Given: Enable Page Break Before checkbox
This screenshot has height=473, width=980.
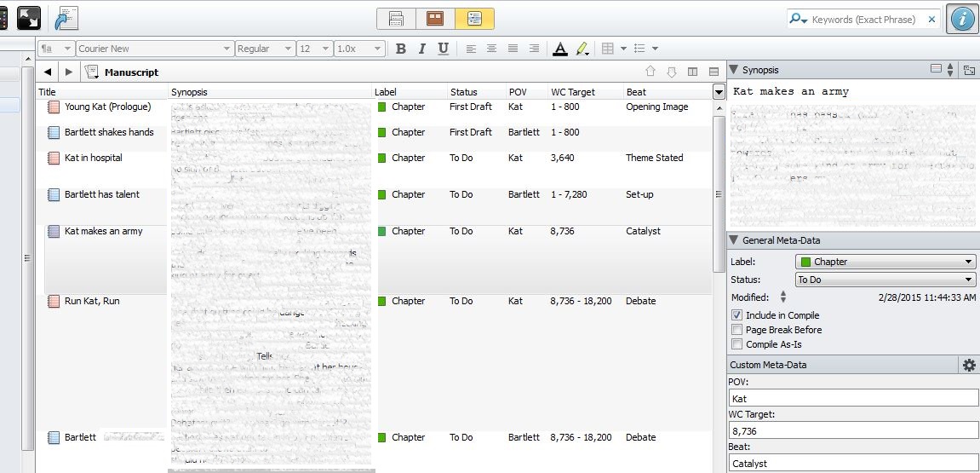Looking at the screenshot, I should coord(736,330).
